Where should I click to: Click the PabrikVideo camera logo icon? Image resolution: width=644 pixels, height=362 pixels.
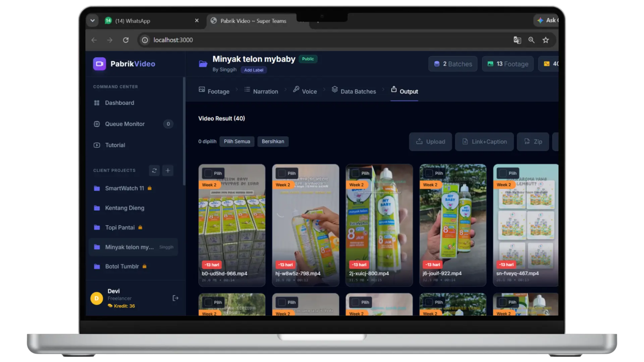[x=99, y=64]
